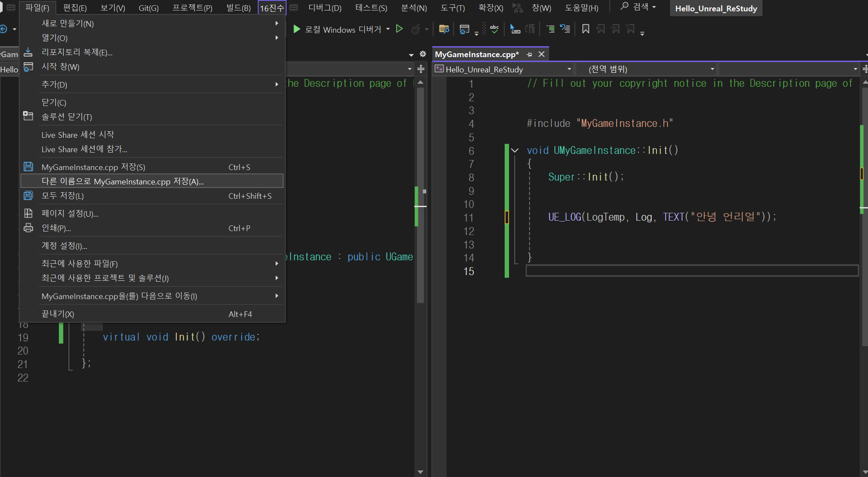Viewport: 868px width, 477px height.
Task: Open the editor settings gear icon
Action: click(x=423, y=54)
